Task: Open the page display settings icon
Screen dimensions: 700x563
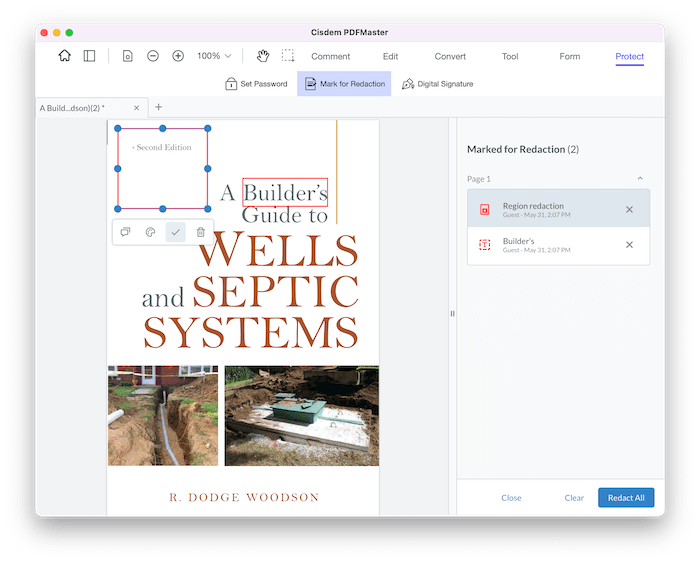Action: pyautogui.click(x=128, y=56)
